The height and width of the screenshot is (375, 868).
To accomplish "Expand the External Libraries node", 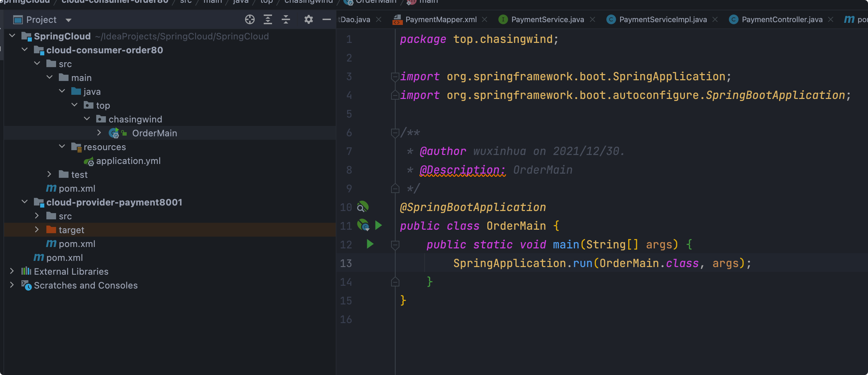I will click(x=12, y=271).
